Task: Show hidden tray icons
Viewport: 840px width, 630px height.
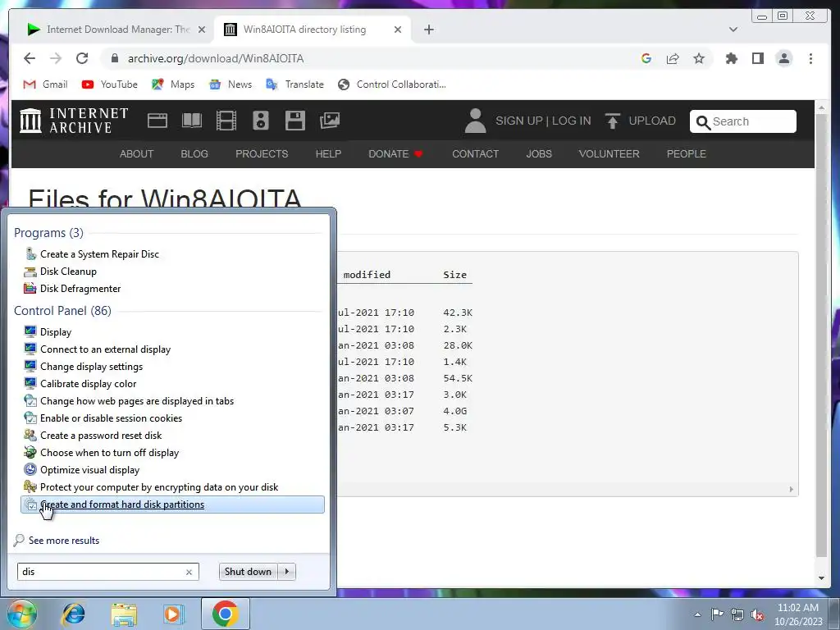Action: [697, 614]
